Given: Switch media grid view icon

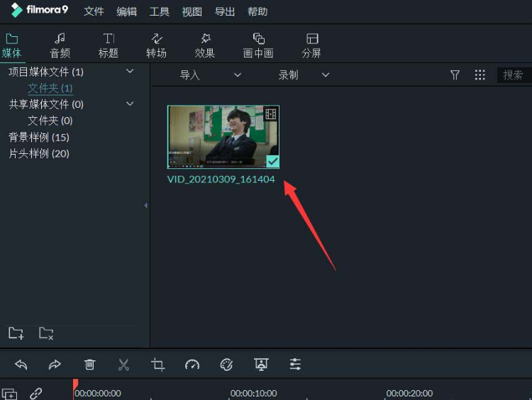Looking at the screenshot, I should 480,75.
